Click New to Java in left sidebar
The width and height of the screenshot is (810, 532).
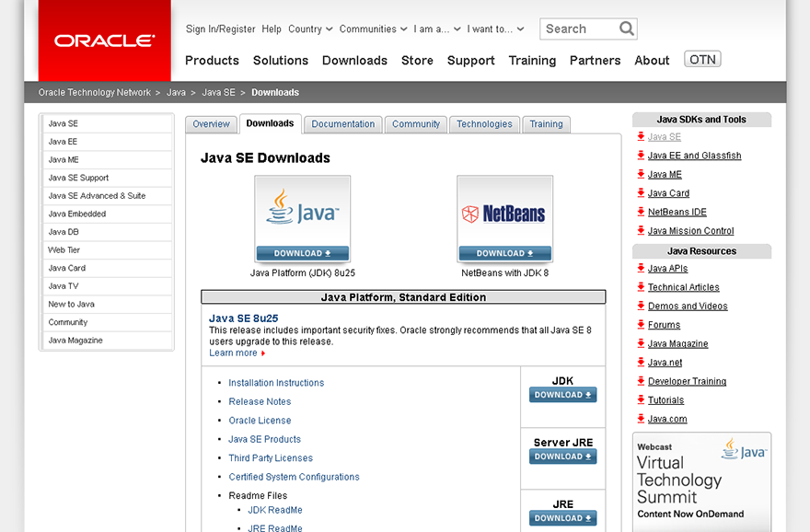(108, 305)
